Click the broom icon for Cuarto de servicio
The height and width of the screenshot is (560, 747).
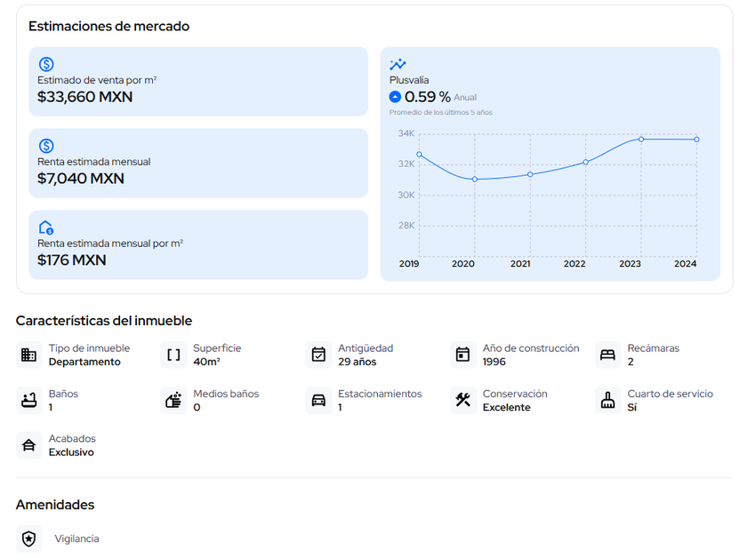coord(607,400)
